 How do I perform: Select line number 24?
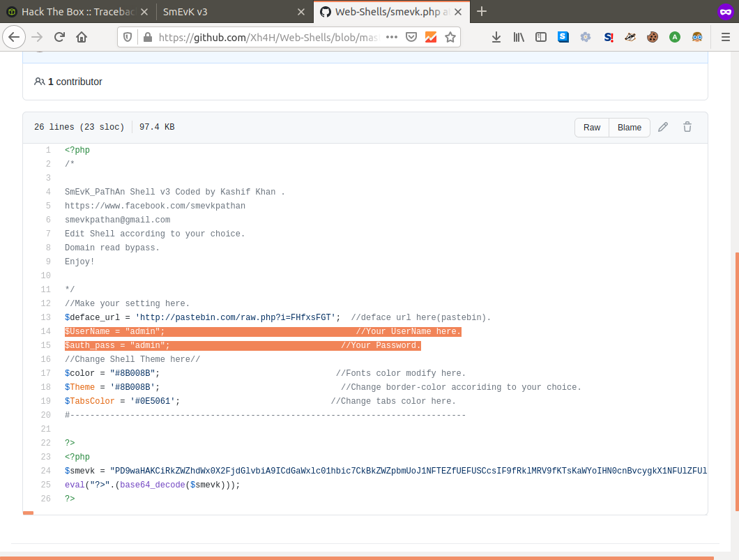(x=46, y=471)
